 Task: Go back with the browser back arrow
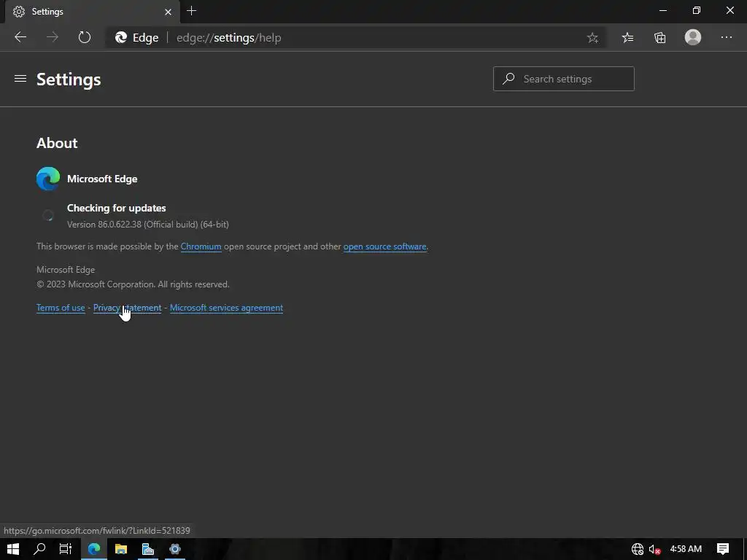(20, 37)
